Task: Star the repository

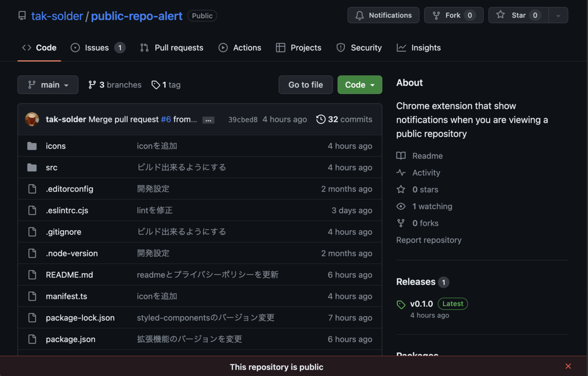Action: tap(518, 15)
